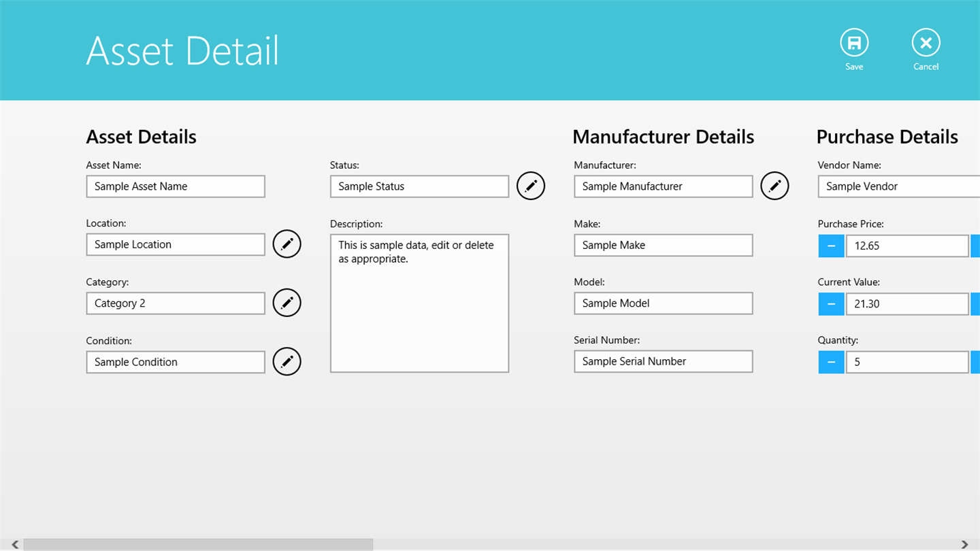This screenshot has height=551, width=980.
Task: Edit Location with the pencil icon
Action: pyautogui.click(x=287, y=244)
